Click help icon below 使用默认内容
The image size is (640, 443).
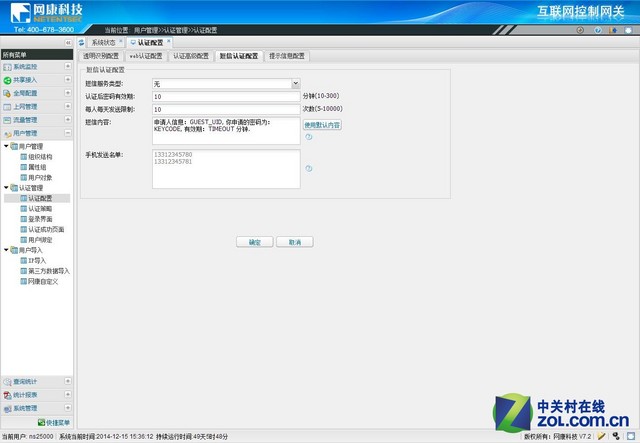[x=309, y=137]
